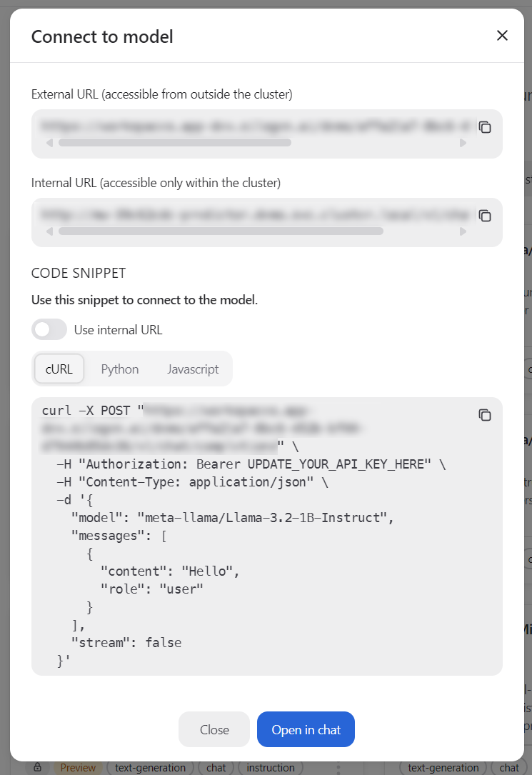
Task: Select the cURL tab
Action: pyautogui.click(x=59, y=369)
